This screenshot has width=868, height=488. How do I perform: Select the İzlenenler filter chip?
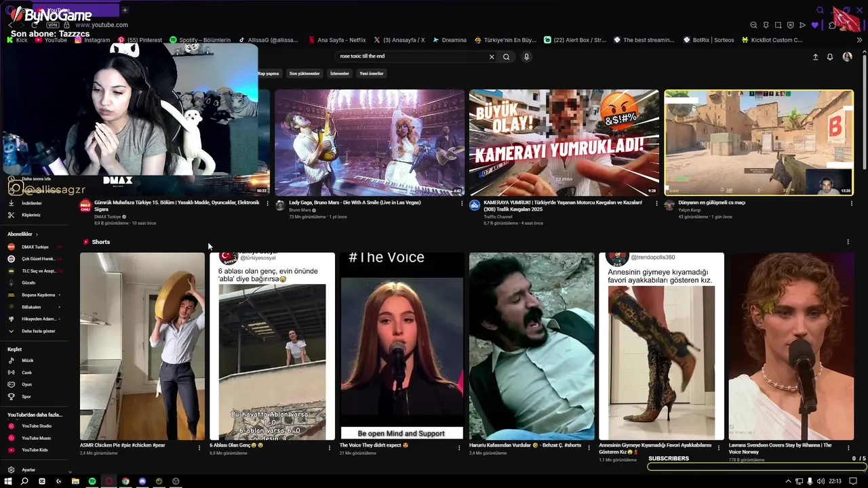[x=339, y=73]
